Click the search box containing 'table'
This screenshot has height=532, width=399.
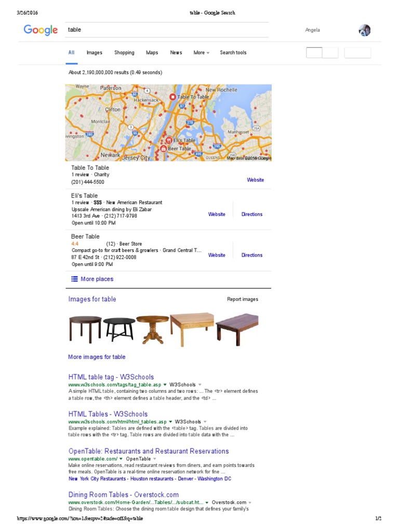tap(167, 30)
